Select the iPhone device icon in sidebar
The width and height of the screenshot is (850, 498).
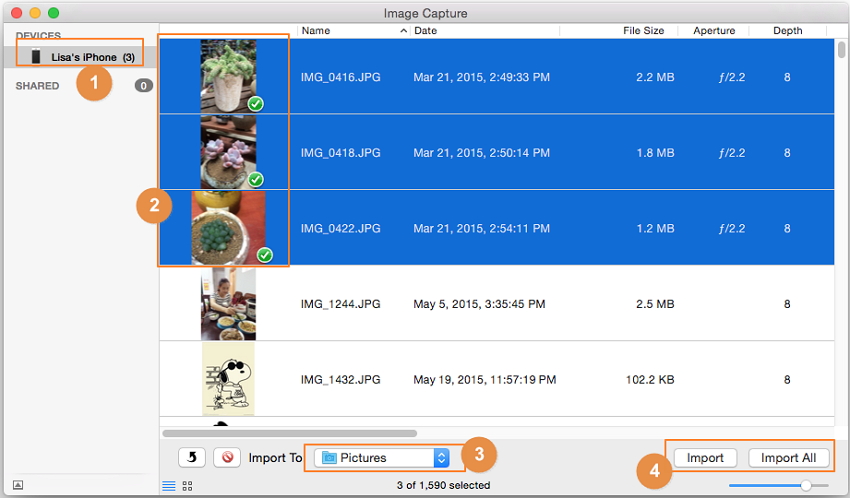click(36, 57)
